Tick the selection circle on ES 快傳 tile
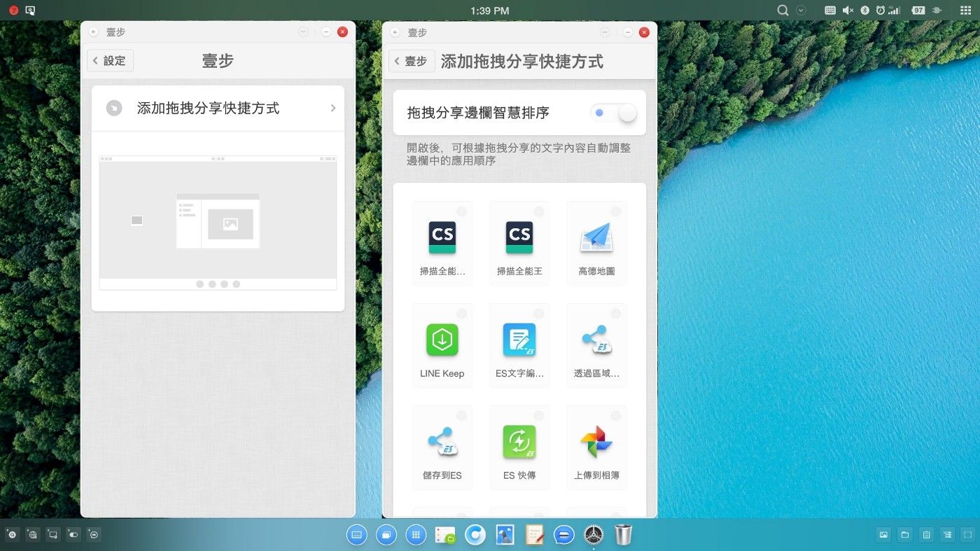This screenshot has width=980, height=551. point(539,416)
